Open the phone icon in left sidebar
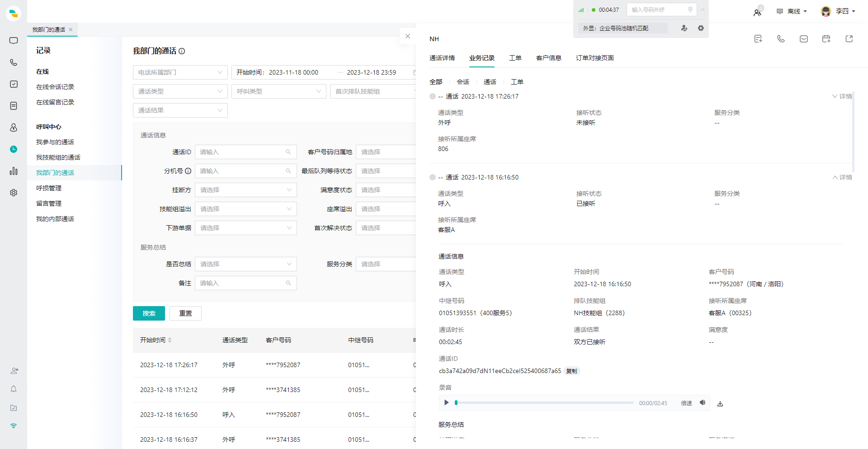 (x=14, y=62)
